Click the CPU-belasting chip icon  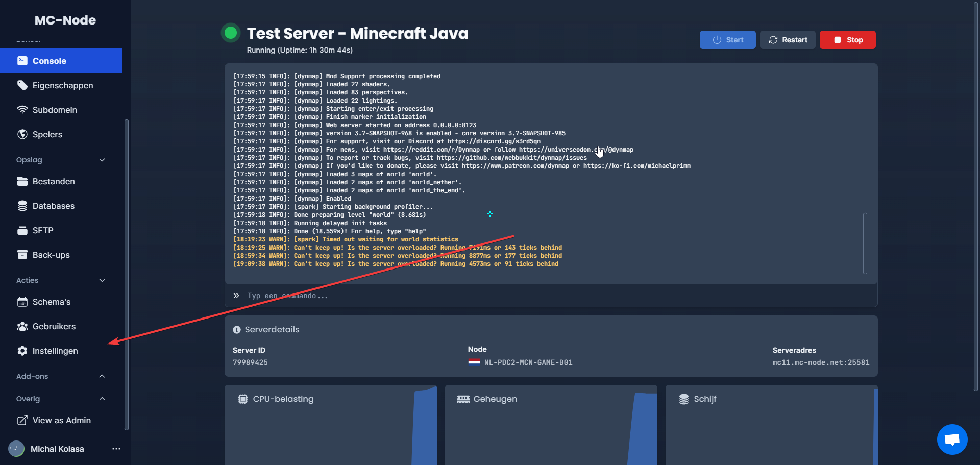243,399
